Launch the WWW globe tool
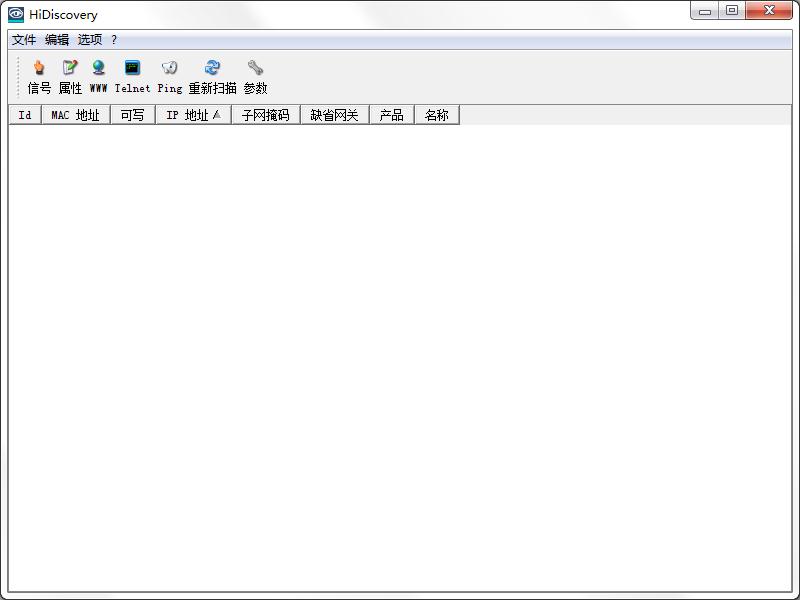The image size is (800, 600). click(98, 77)
